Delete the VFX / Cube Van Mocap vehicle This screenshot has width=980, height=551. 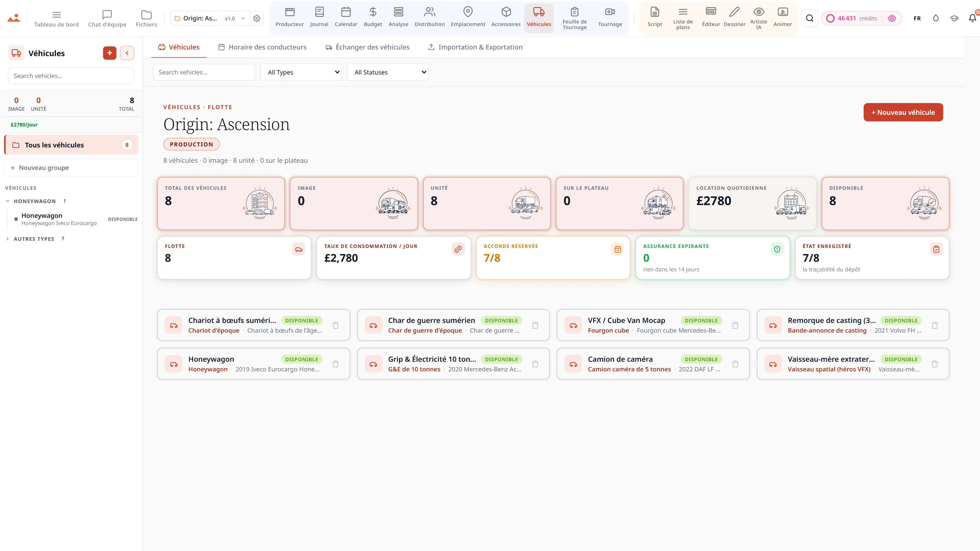pyautogui.click(x=735, y=325)
